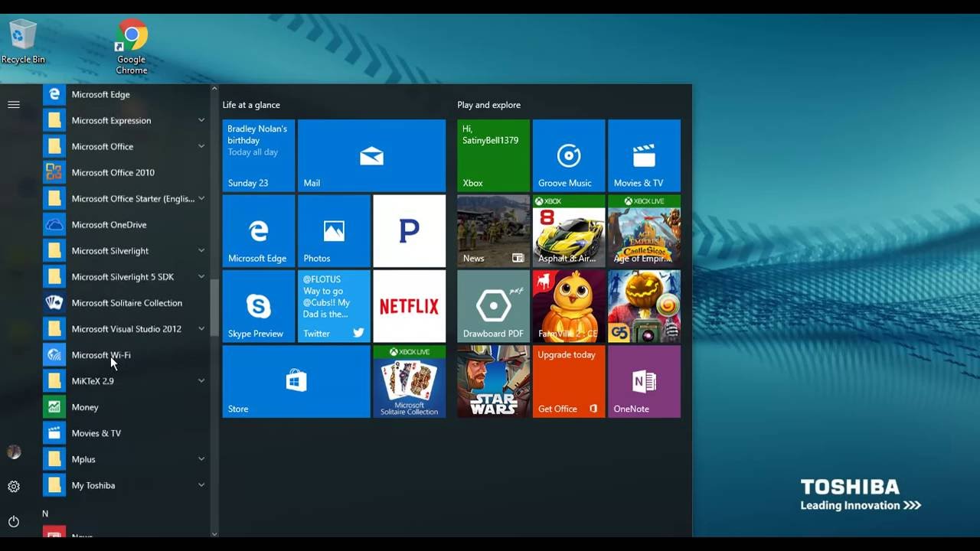Expand Microsoft Office Starter folder chevron
The height and width of the screenshot is (551, 980).
pyautogui.click(x=201, y=198)
